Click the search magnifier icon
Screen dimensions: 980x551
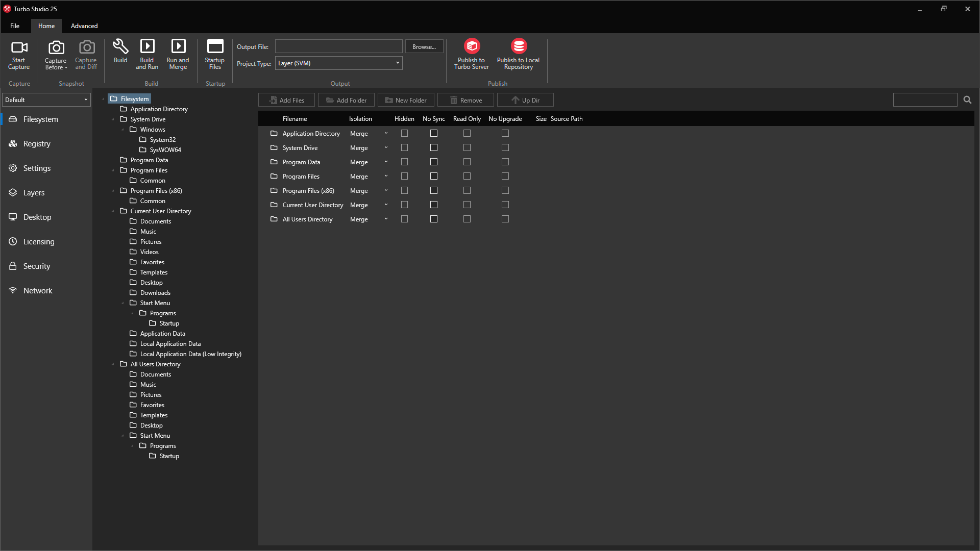click(967, 100)
